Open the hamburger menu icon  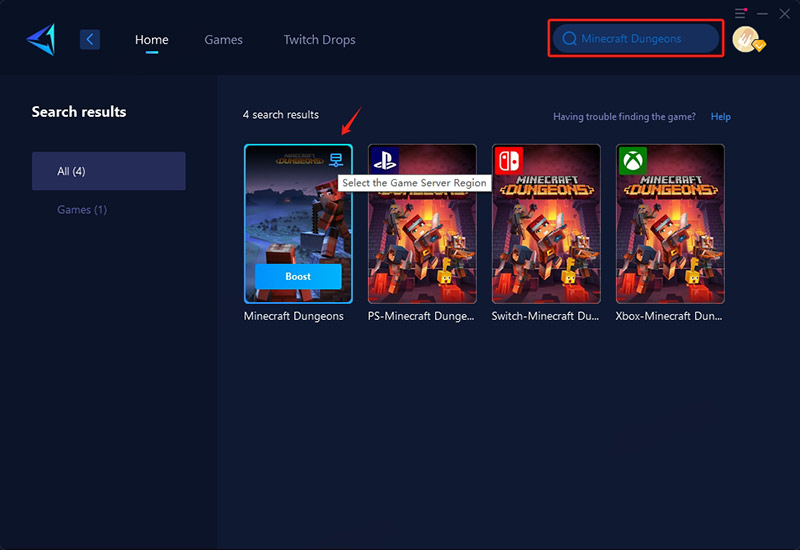pos(740,13)
